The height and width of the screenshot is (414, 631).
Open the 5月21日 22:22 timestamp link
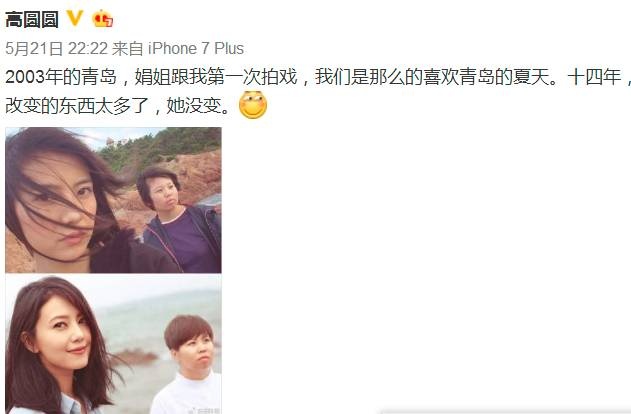tap(57, 49)
